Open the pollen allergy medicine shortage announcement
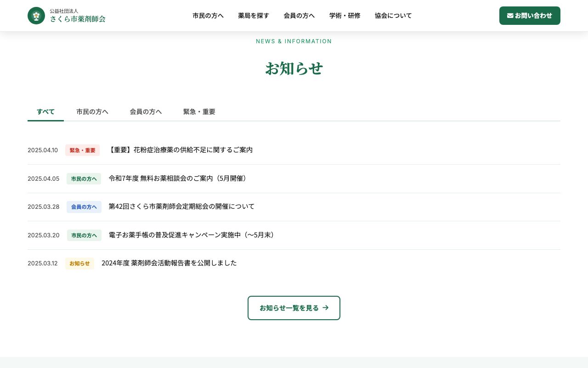This screenshot has width=588, height=368. [181, 149]
